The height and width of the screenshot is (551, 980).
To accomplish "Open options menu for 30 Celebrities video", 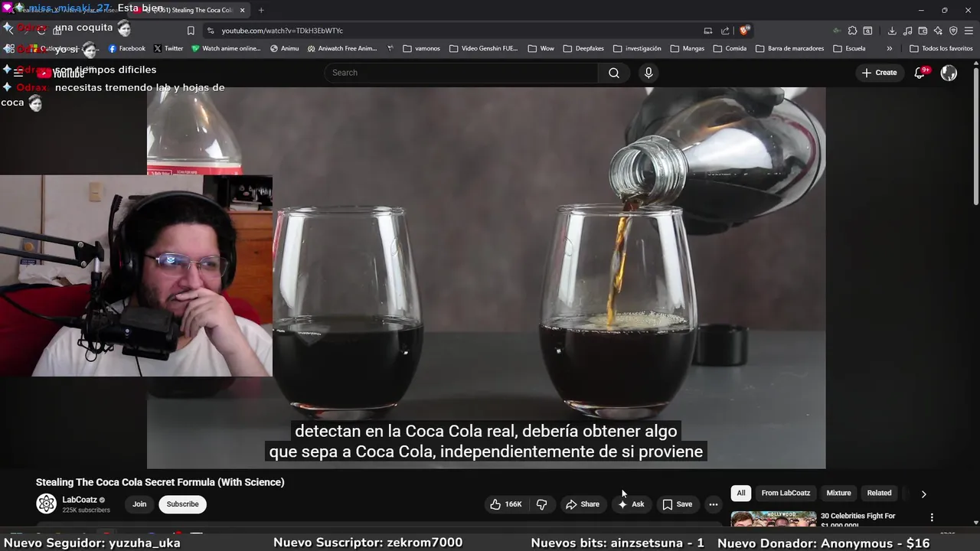I will click(932, 517).
